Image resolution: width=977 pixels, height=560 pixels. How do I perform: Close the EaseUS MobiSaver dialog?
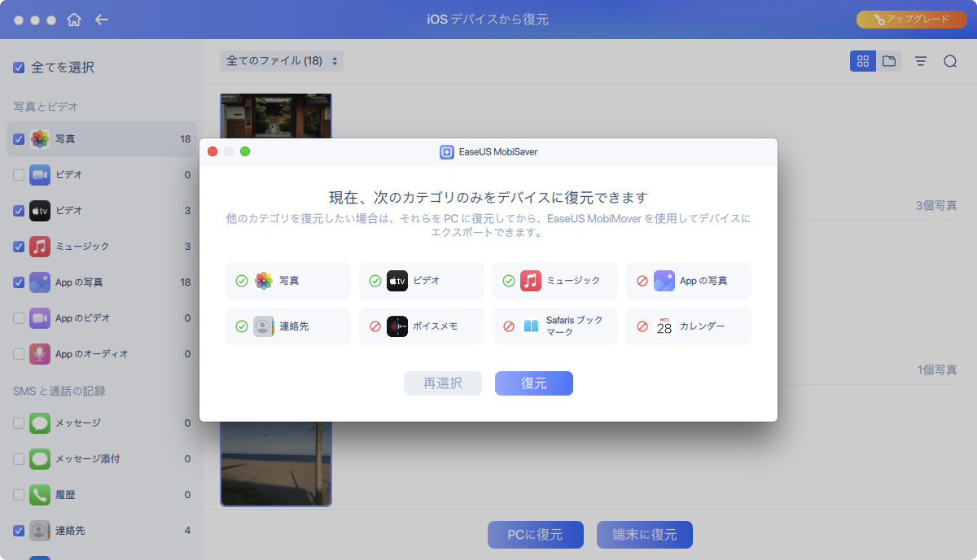pos(212,151)
